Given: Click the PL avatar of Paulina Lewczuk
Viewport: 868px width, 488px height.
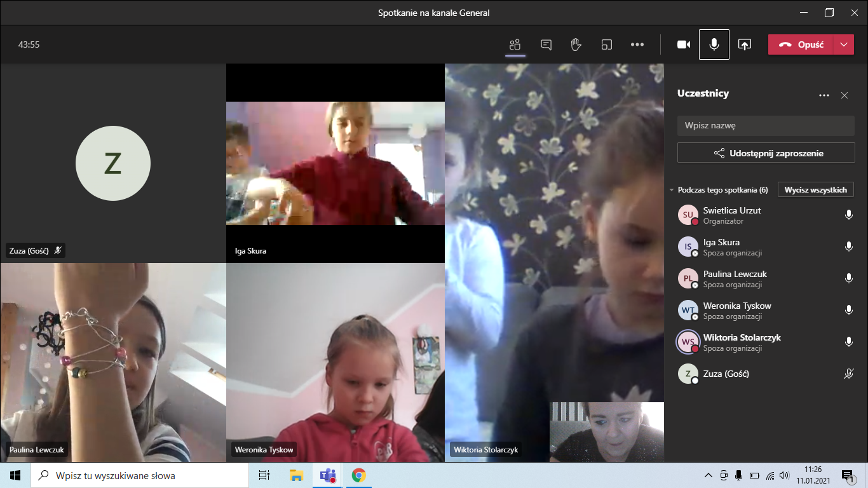Looking at the screenshot, I should (688, 278).
